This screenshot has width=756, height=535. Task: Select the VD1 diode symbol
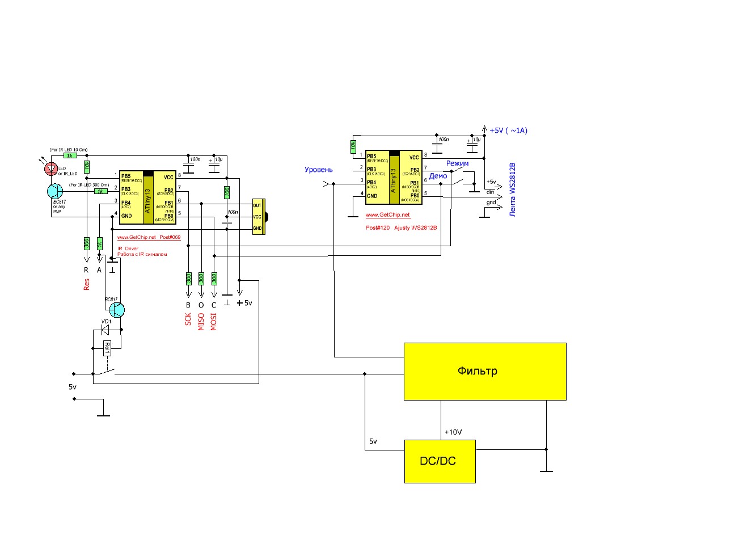pos(105,333)
